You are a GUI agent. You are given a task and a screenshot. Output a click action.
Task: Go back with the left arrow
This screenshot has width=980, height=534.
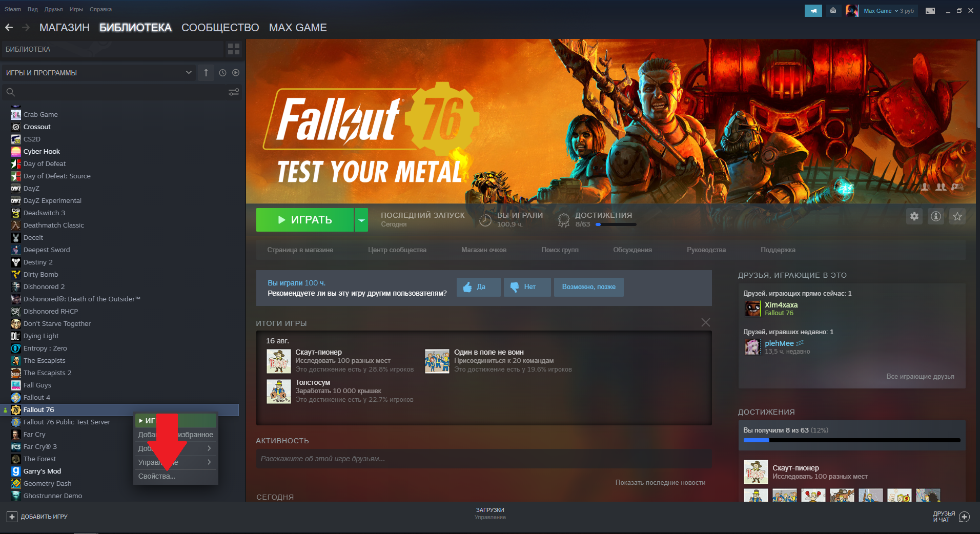point(9,28)
